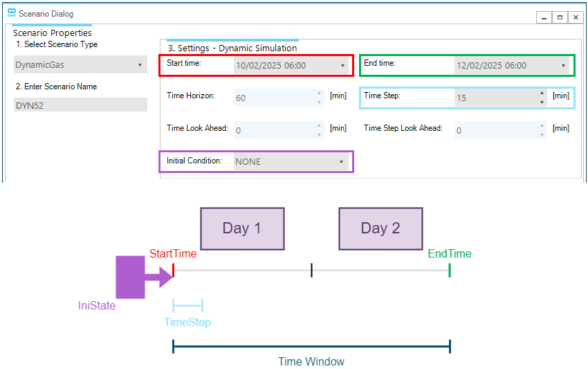Click the Day 2 box in diagram
588x369 pixels.
[x=380, y=228]
